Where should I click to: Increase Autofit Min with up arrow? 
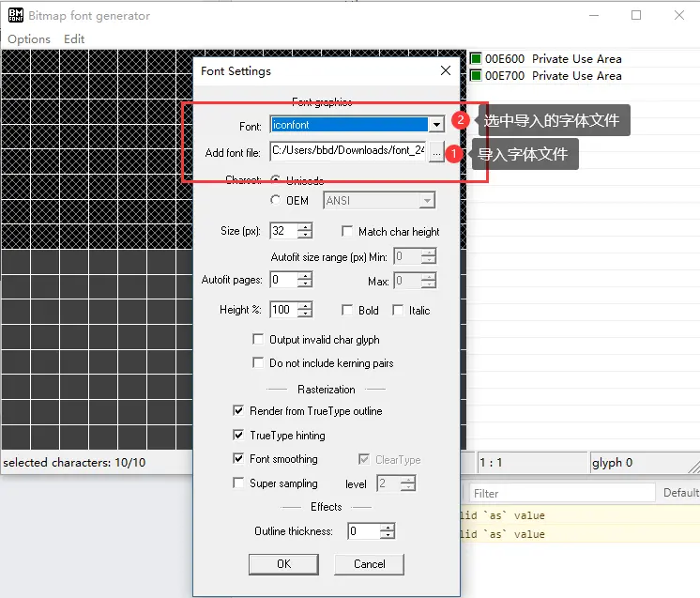point(429,253)
